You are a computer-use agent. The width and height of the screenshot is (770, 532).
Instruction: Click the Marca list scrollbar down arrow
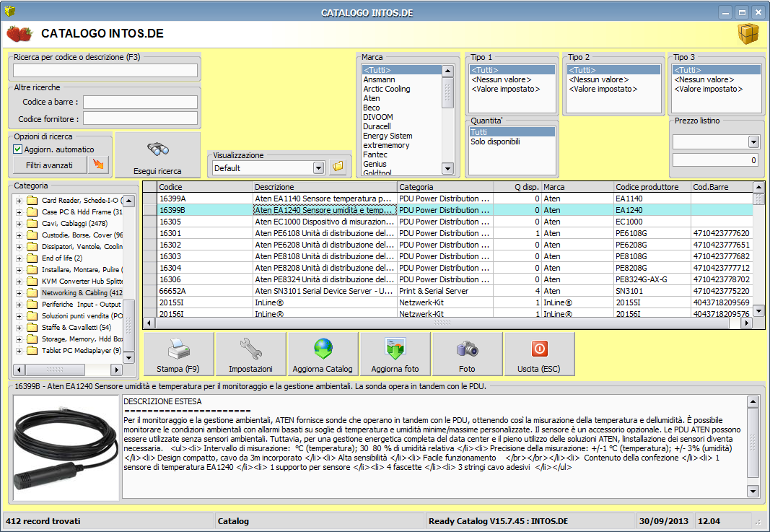[x=447, y=168]
